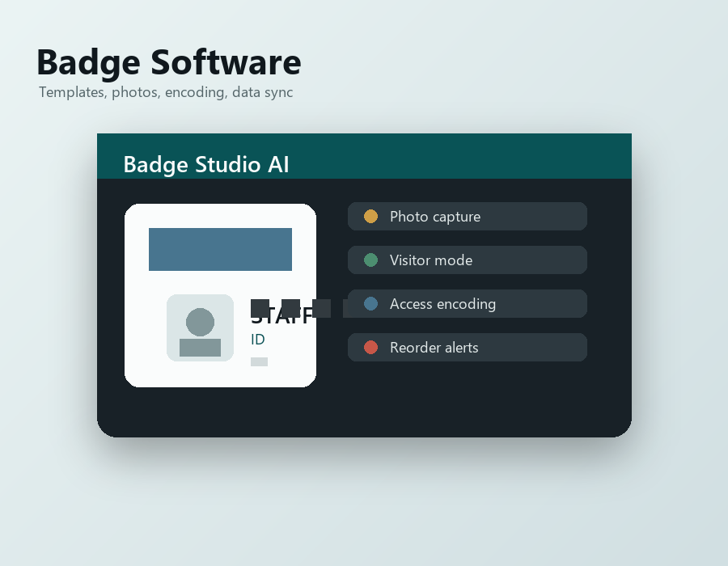Expand the Access encoding options
The image size is (728, 566).
click(467, 303)
